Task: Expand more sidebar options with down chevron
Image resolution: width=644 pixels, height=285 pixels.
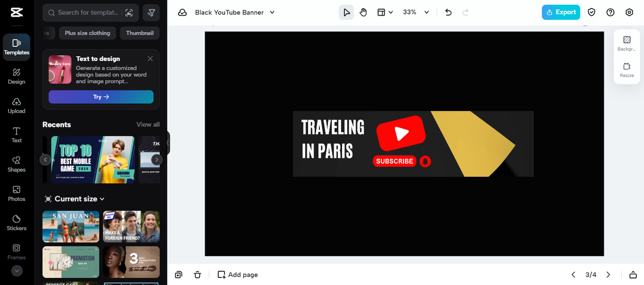Action: pyautogui.click(x=17, y=271)
